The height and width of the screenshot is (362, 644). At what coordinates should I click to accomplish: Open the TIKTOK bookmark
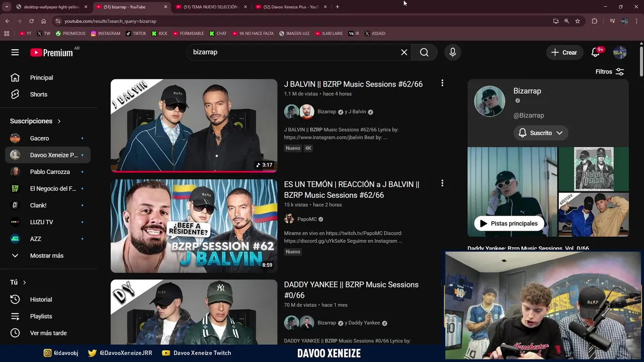136,34
